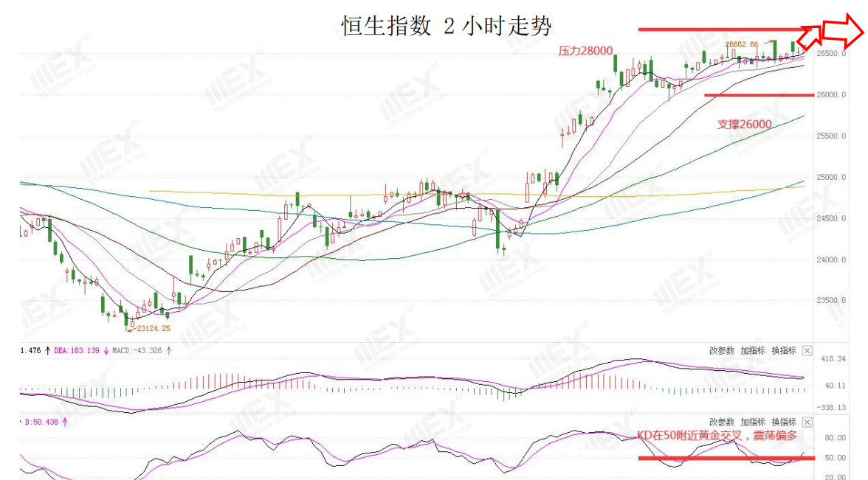Select the DEA:163.139 indicator label
This screenshot has width=868, height=480.
(77, 350)
